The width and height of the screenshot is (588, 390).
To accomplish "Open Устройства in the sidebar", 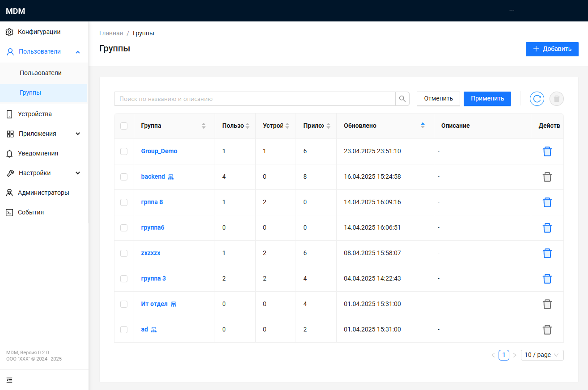I will (x=35, y=114).
